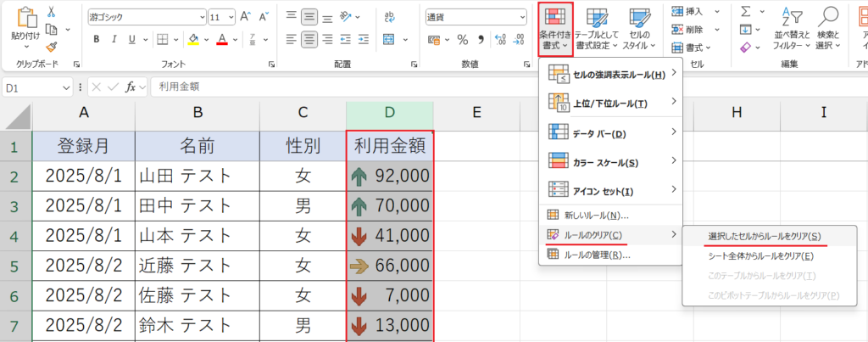Select the Format Painter brush icon
The width and height of the screenshot is (868, 342).
(52, 48)
